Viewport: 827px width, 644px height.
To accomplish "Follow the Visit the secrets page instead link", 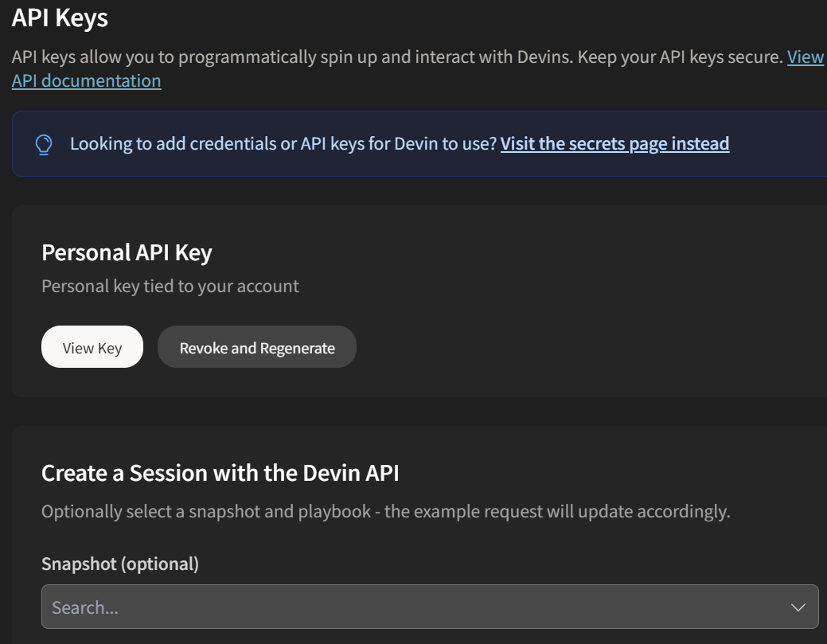I will pos(614,143).
